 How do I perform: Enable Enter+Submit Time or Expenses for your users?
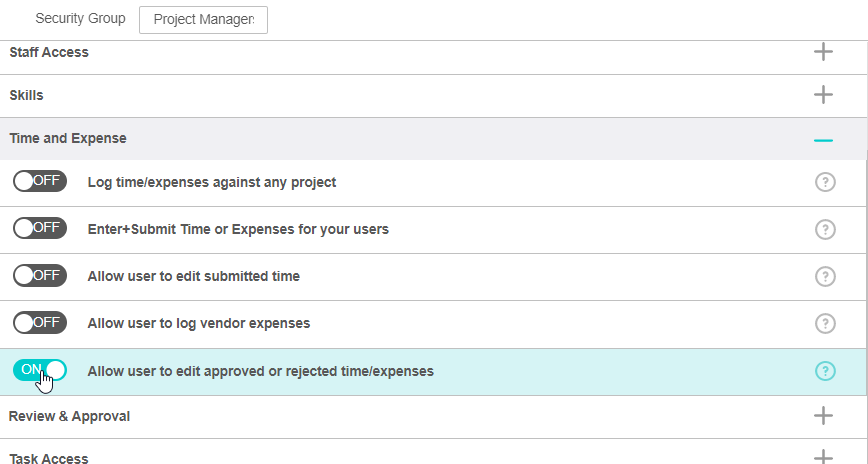coord(40,229)
